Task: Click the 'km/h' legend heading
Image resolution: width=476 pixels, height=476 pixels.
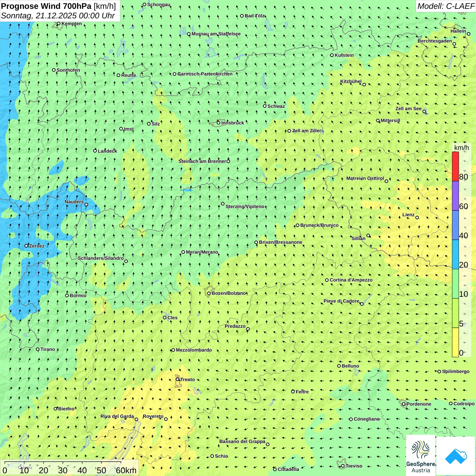Action: tap(461, 148)
